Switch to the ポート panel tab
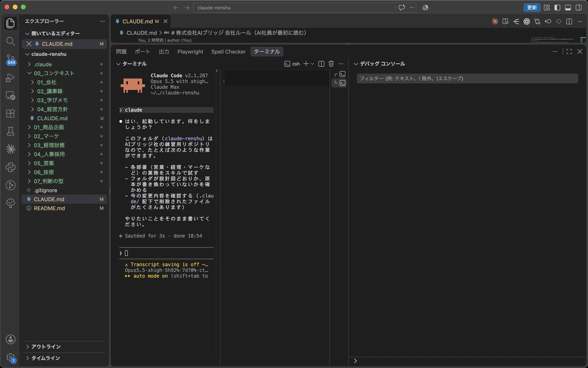 (143, 52)
